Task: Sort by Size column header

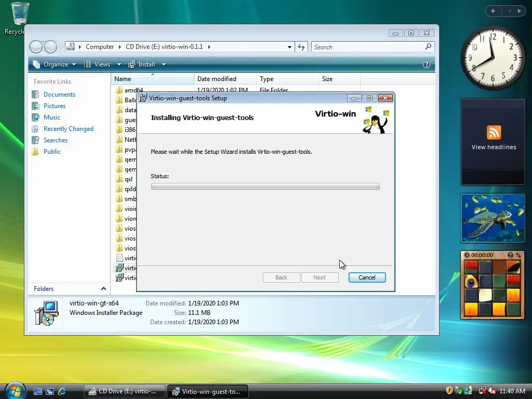Action: coord(340,79)
